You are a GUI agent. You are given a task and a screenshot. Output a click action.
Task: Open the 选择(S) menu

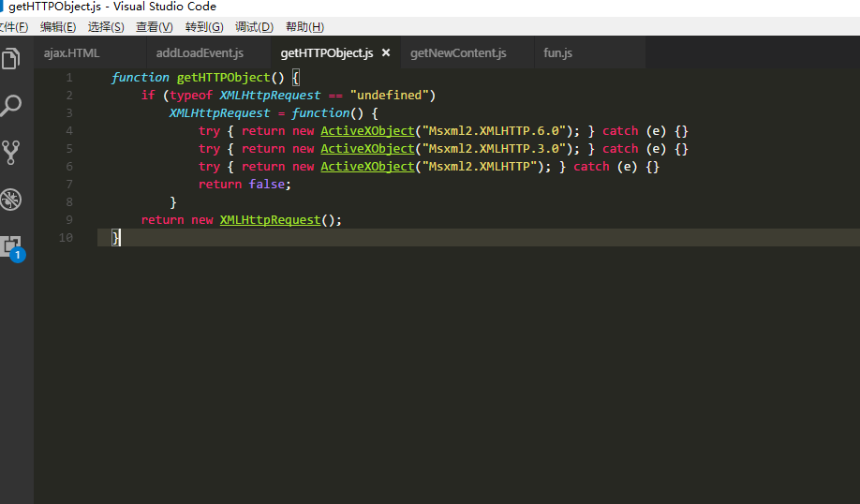(x=106, y=27)
